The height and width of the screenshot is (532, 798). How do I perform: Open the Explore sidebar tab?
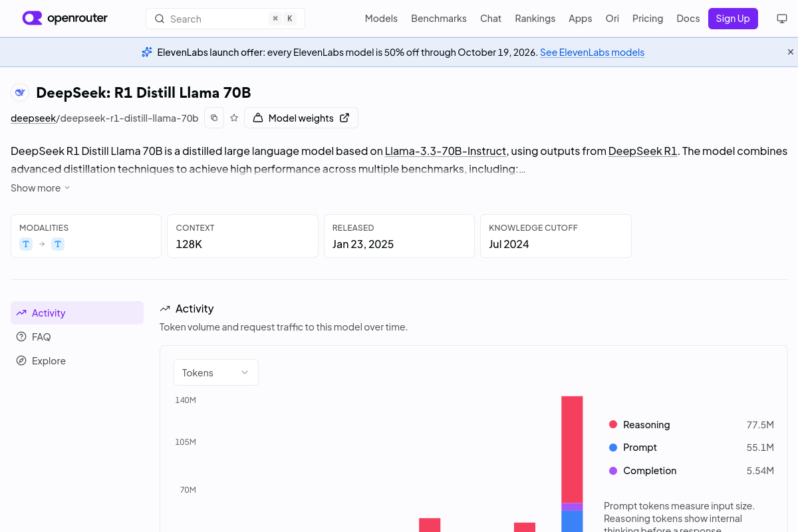pyautogui.click(x=77, y=360)
